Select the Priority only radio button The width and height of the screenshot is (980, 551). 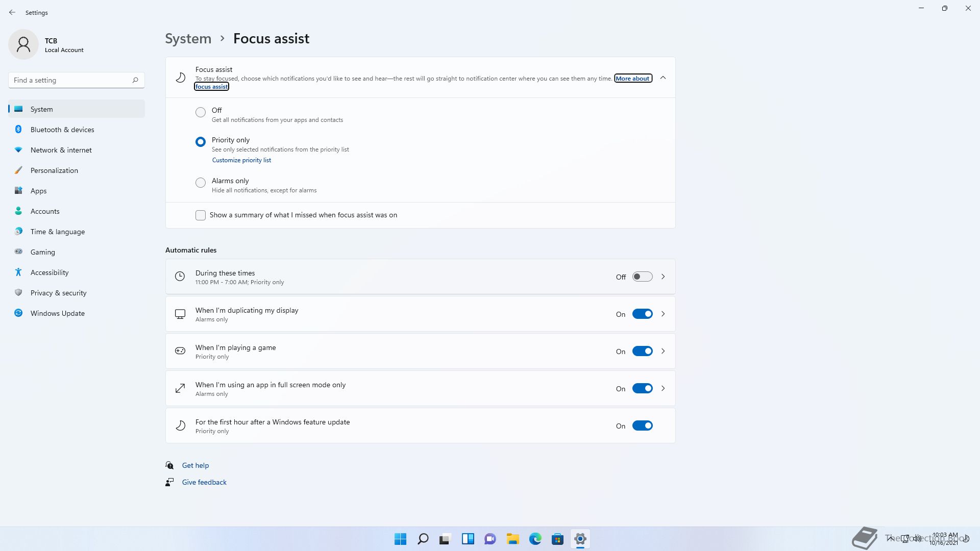(201, 142)
